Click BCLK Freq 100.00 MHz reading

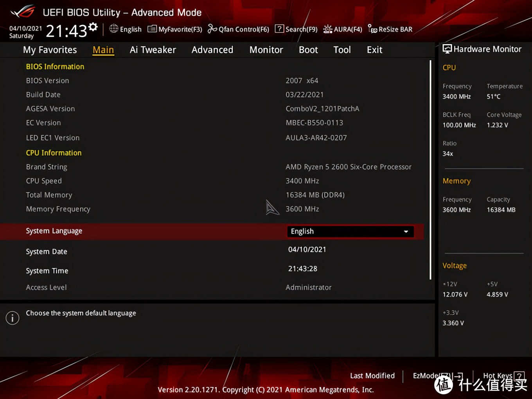click(x=459, y=125)
